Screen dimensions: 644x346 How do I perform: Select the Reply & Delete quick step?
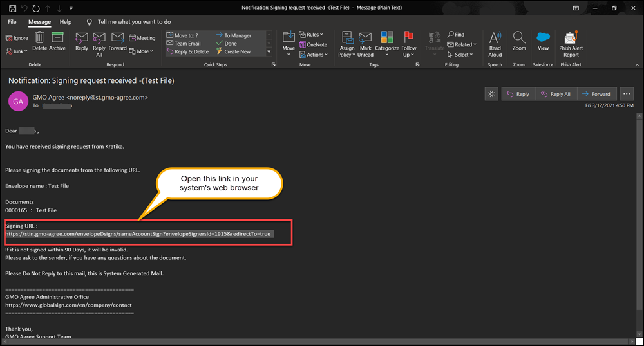coord(187,51)
